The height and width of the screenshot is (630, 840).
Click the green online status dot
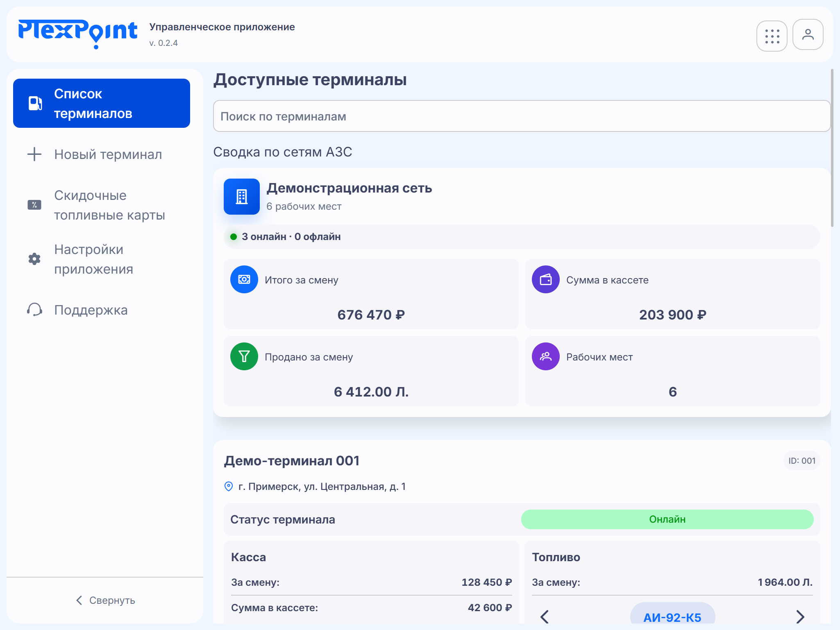point(234,237)
